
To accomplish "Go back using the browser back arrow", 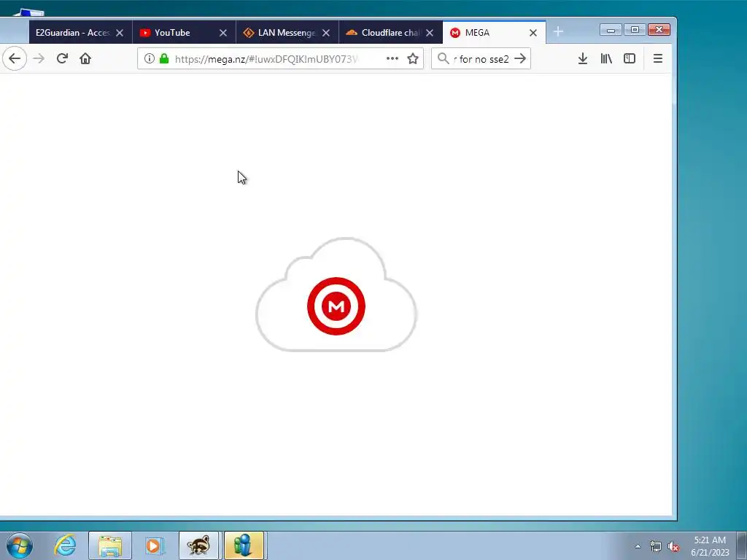I will tap(15, 58).
